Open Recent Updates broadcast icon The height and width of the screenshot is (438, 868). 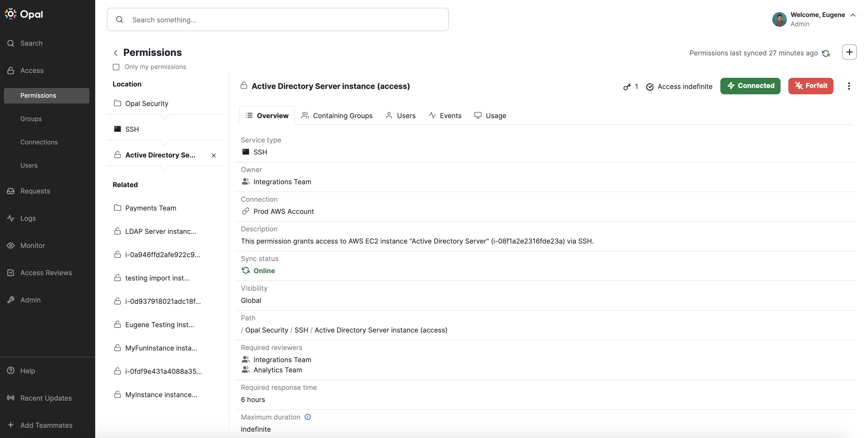click(11, 398)
